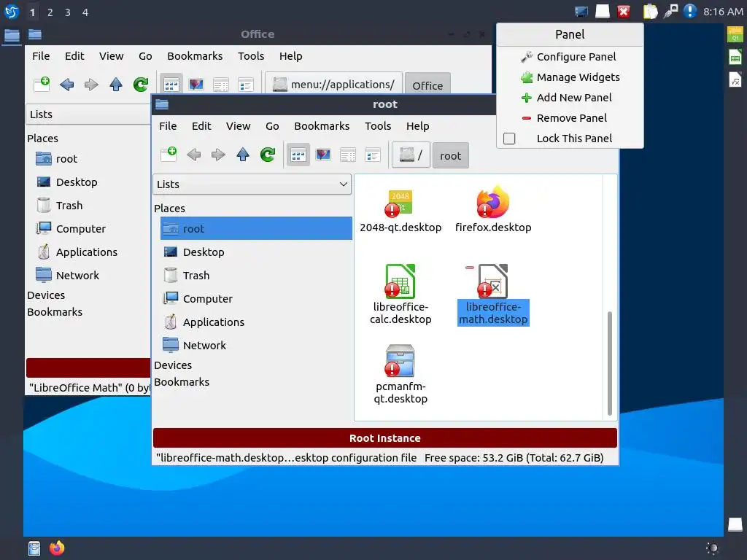
Task: Open Go menu in Office window
Action: click(145, 56)
